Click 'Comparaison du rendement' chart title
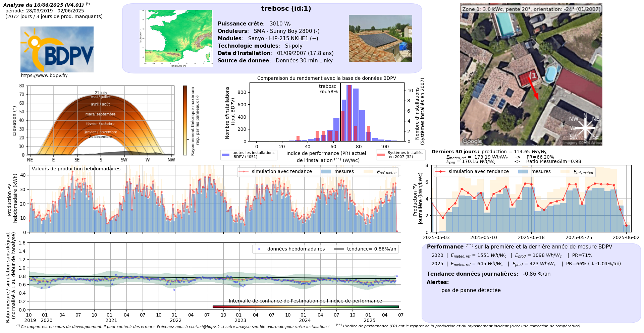The height and width of the screenshot is (333, 644). tap(326, 78)
